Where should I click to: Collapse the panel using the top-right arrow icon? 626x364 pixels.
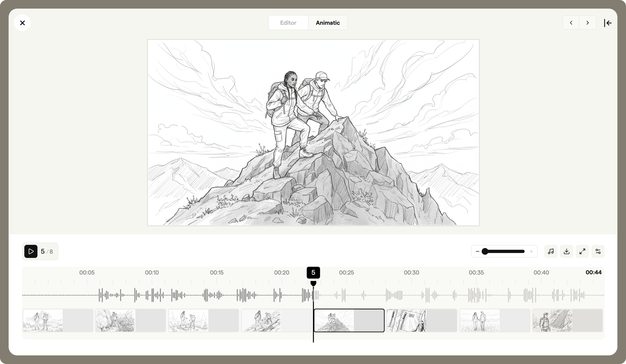tap(608, 23)
